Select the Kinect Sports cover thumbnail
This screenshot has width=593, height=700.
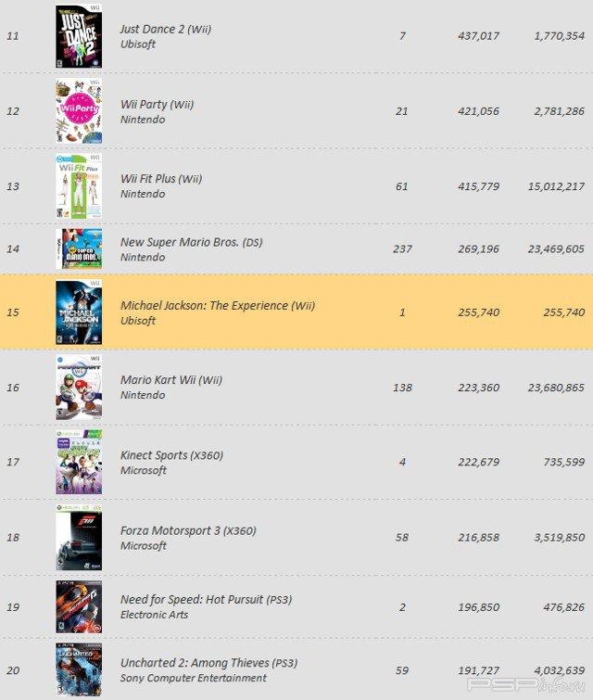point(78,462)
